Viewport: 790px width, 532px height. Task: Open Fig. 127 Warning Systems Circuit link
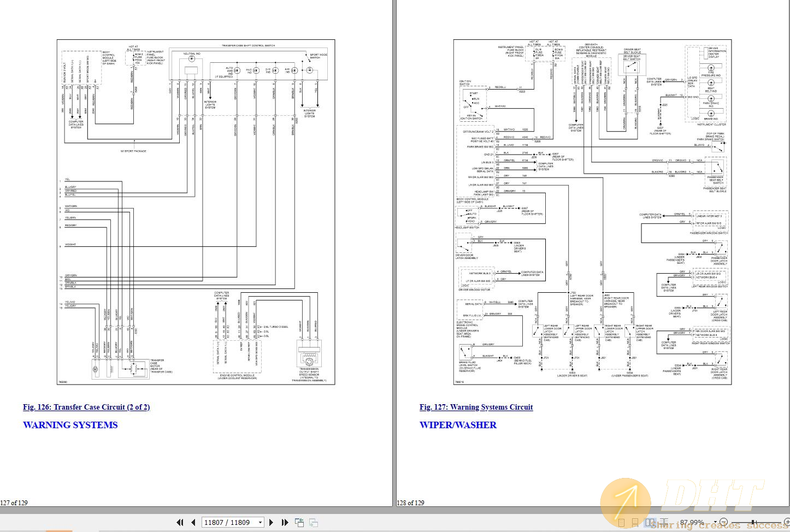pyautogui.click(x=476, y=407)
